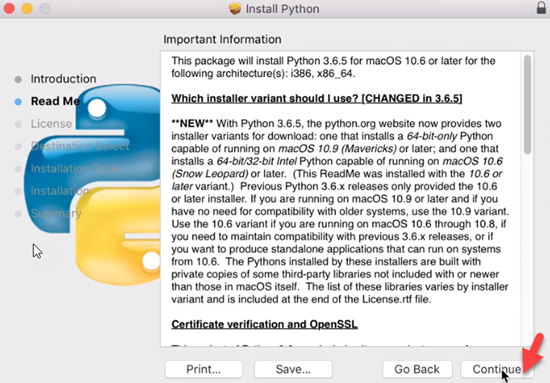The image size is (550, 383).
Task: Click the gray bullet beside Introduction
Action: [x=18, y=79]
